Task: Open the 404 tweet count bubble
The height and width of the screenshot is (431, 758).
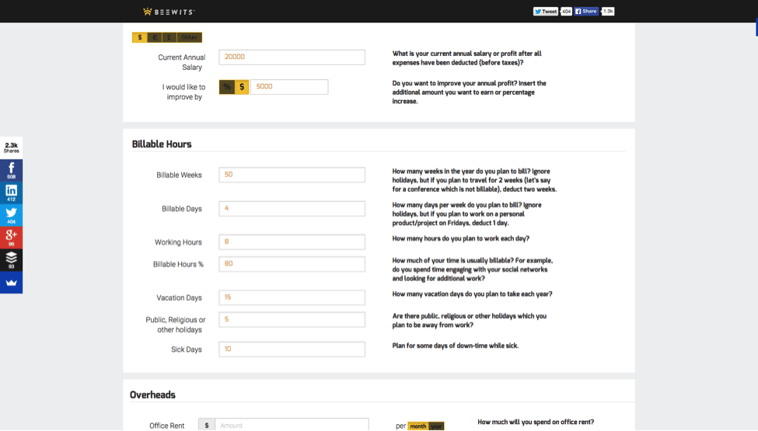Action: click(566, 11)
